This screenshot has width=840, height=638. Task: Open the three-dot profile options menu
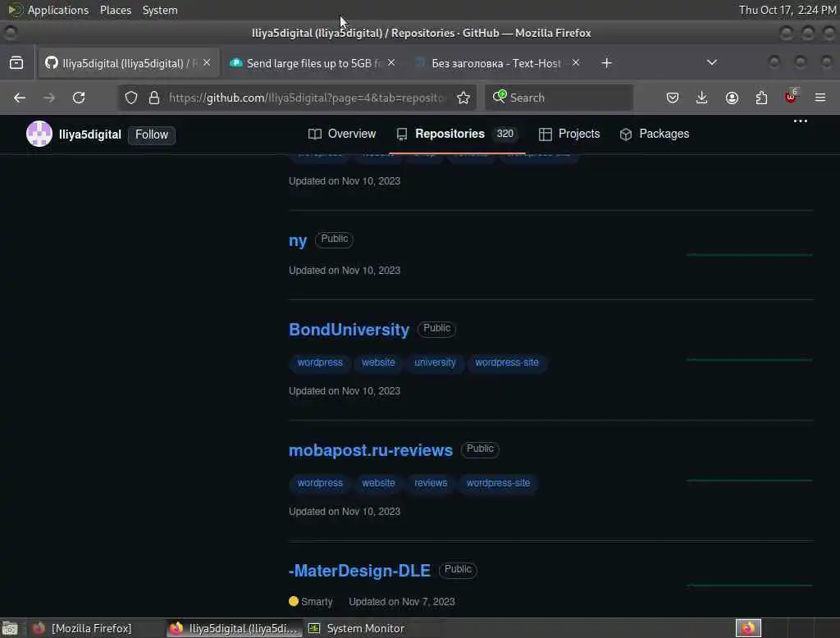click(801, 121)
